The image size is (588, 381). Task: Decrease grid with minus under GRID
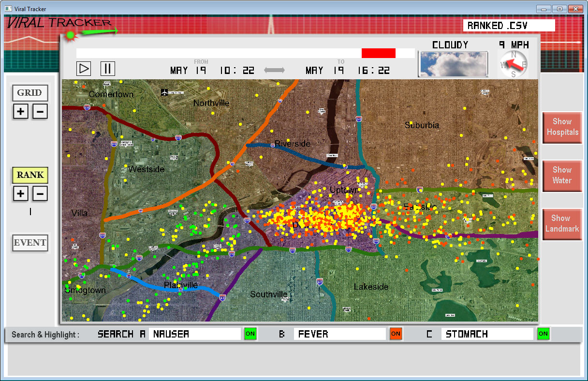point(40,112)
